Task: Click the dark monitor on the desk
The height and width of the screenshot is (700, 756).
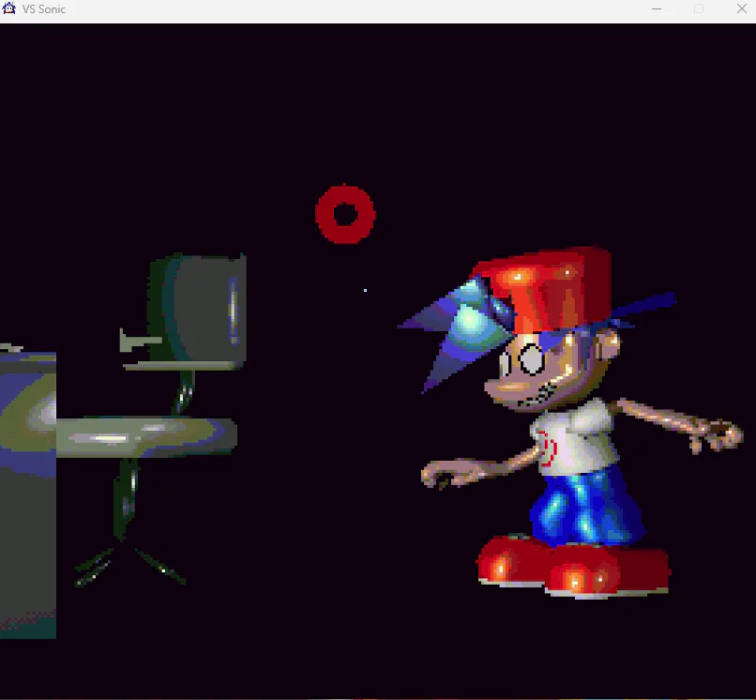Action: tap(197, 310)
